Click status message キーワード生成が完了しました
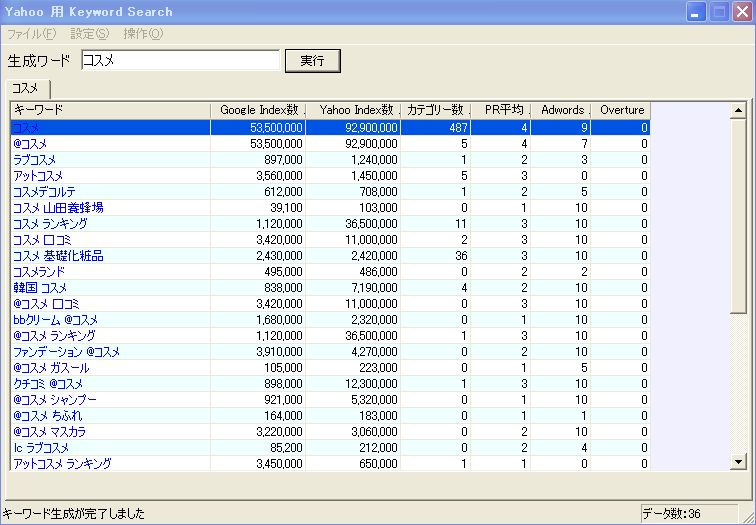The height and width of the screenshot is (525, 756). click(73, 514)
